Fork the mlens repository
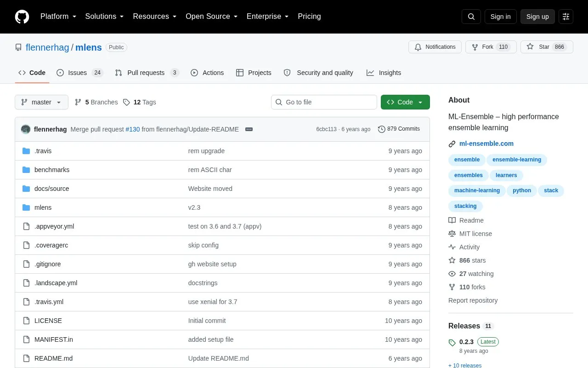This screenshot has height=368, width=588. (491, 47)
